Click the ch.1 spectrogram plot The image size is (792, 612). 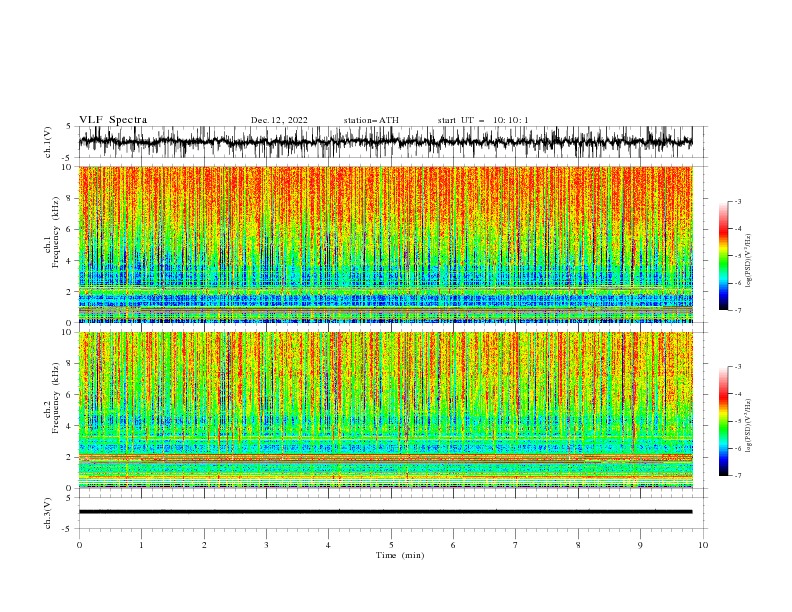[x=385, y=244]
